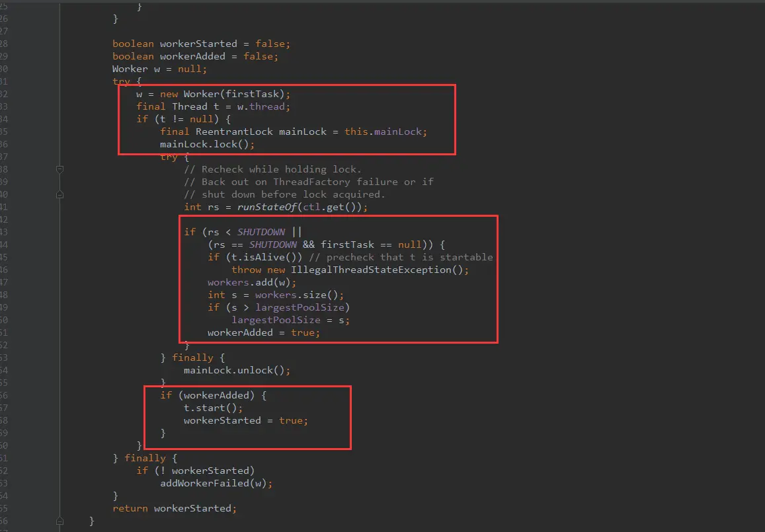Click the 'int s = workers.size();' line
This screenshot has width=765, height=532.
276,295
